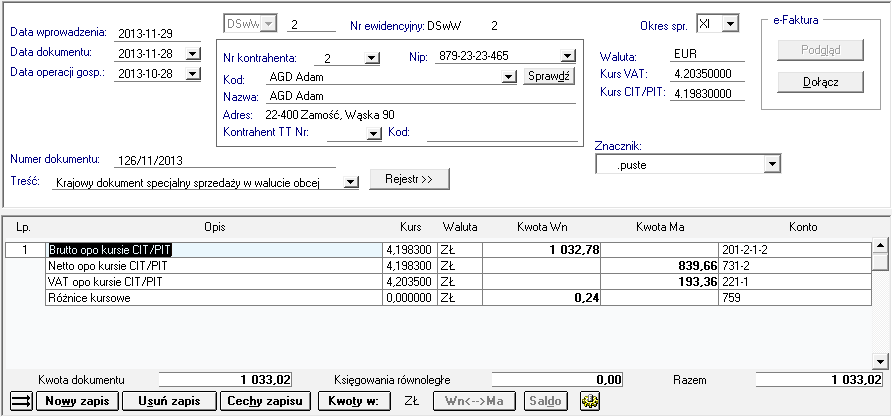The image size is (892, 417).
Task: Open the Znacznik dropdown showing .puste
Action: 771,165
